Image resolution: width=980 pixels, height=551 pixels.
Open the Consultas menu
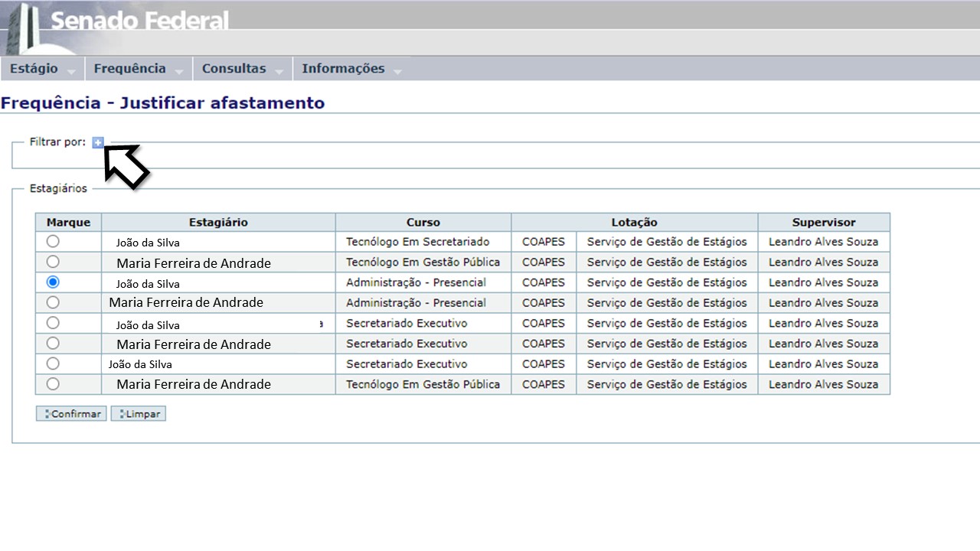click(234, 69)
